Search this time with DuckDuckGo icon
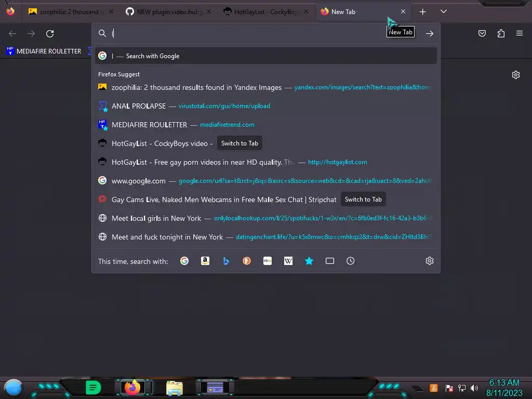 (x=247, y=261)
